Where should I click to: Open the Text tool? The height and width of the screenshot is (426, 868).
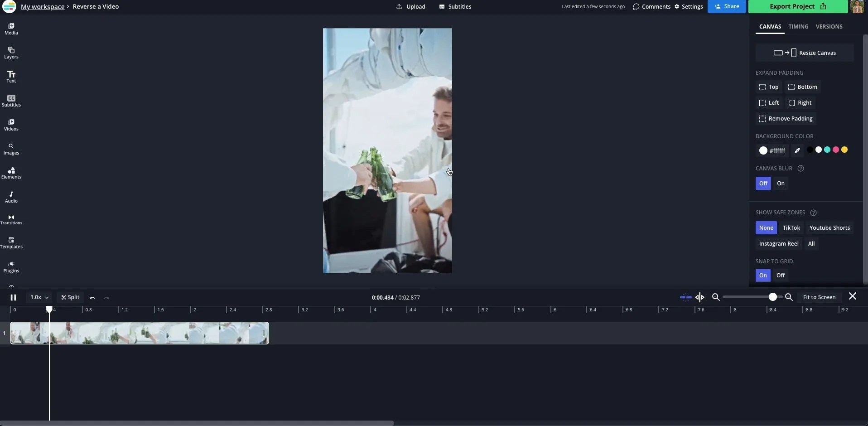pos(11,77)
